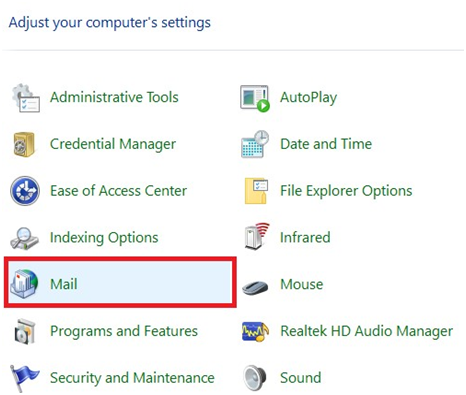This screenshot has height=395, width=466.
Task: Select the File Explorer Options link
Action: coord(346,191)
